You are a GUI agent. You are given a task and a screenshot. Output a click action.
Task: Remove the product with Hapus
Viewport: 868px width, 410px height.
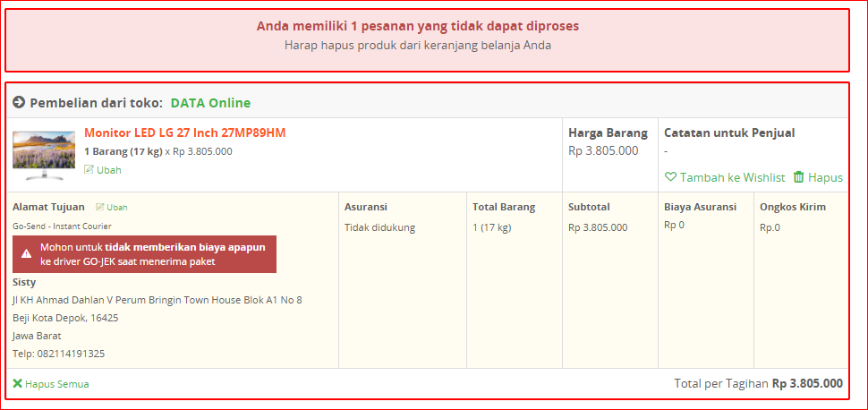tap(825, 178)
